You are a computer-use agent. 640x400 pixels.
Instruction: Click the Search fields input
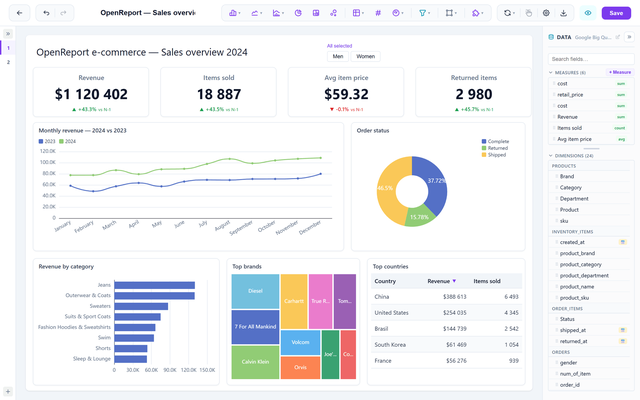click(591, 59)
